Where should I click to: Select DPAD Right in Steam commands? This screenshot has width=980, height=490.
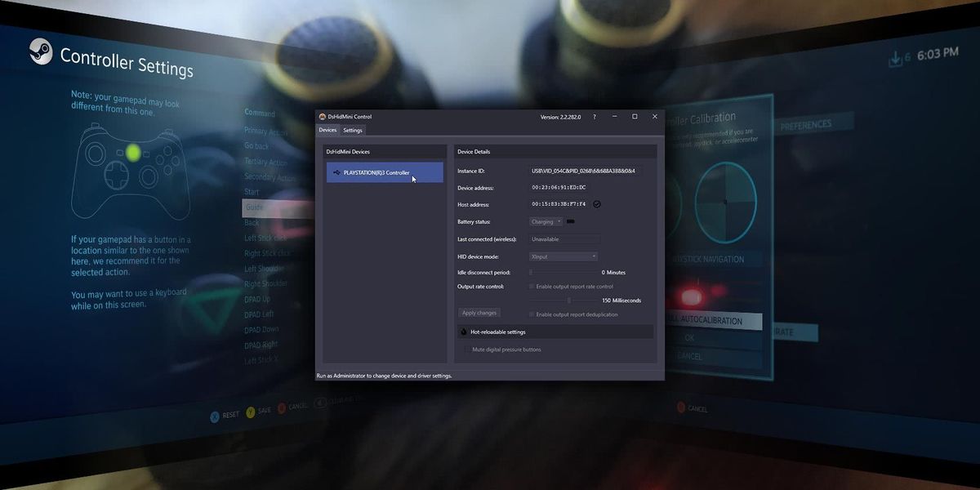click(x=261, y=345)
